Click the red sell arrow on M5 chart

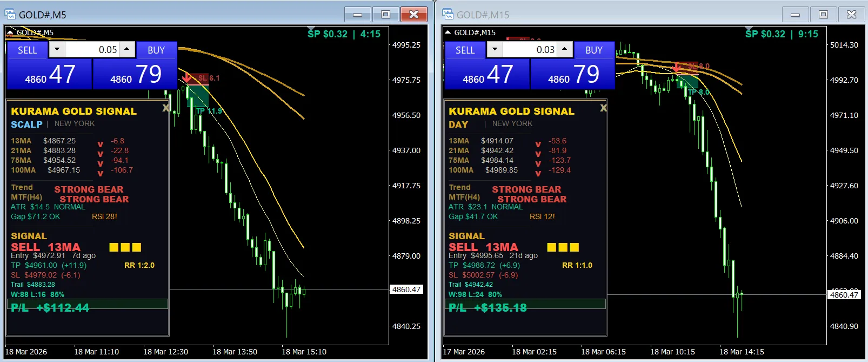187,78
